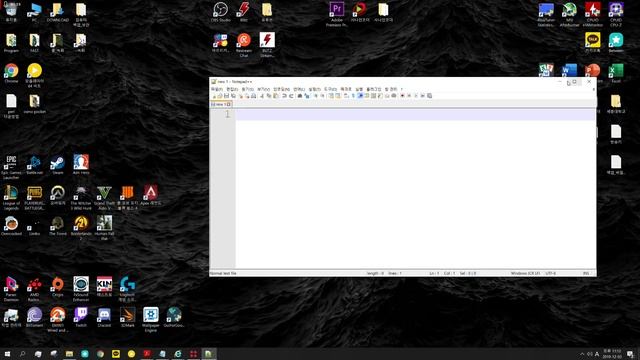Click the Open file icon in Notepad++ toolbar

[x=220, y=96]
